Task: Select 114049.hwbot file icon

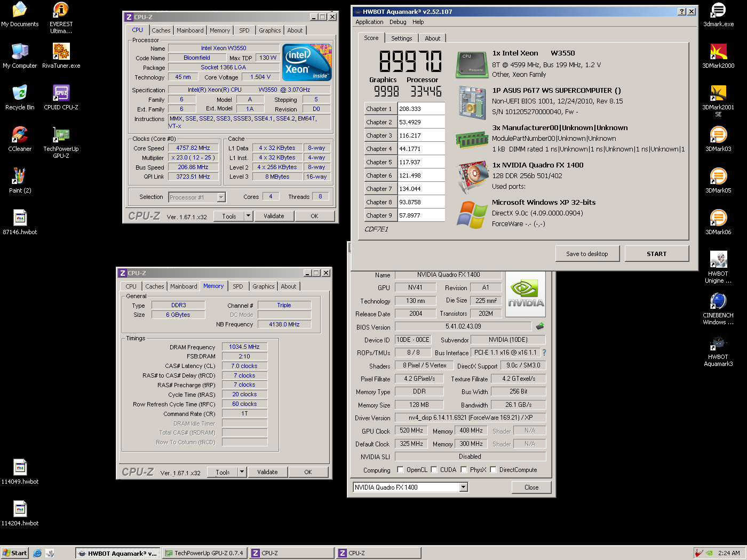Action: [x=20, y=471]
